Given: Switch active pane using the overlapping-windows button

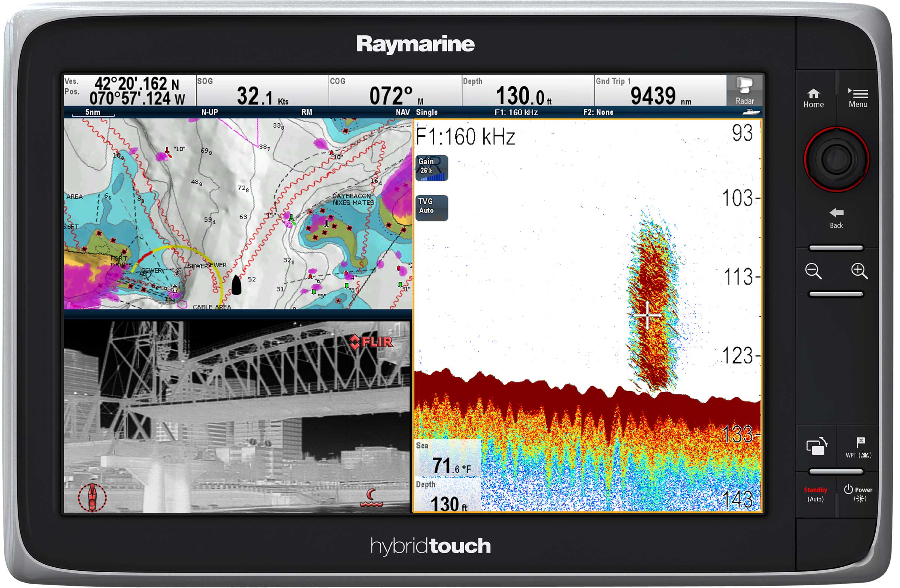Looking at the screenshot, I should (816, 447).
